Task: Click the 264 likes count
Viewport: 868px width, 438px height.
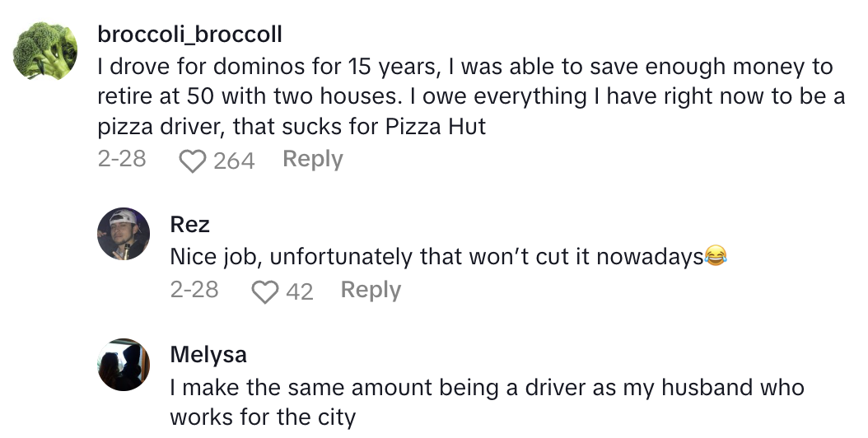Action: pyautogui.click(x=234, y=161)
